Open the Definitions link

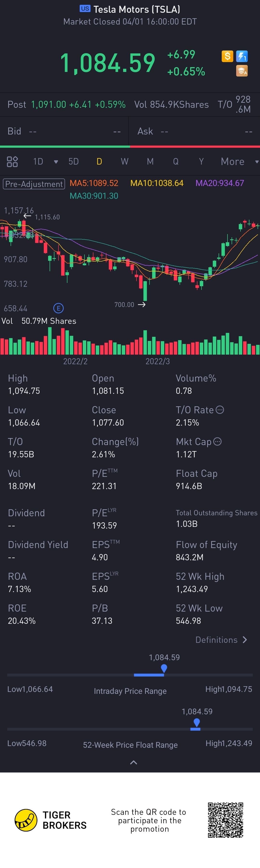[221, 640]
